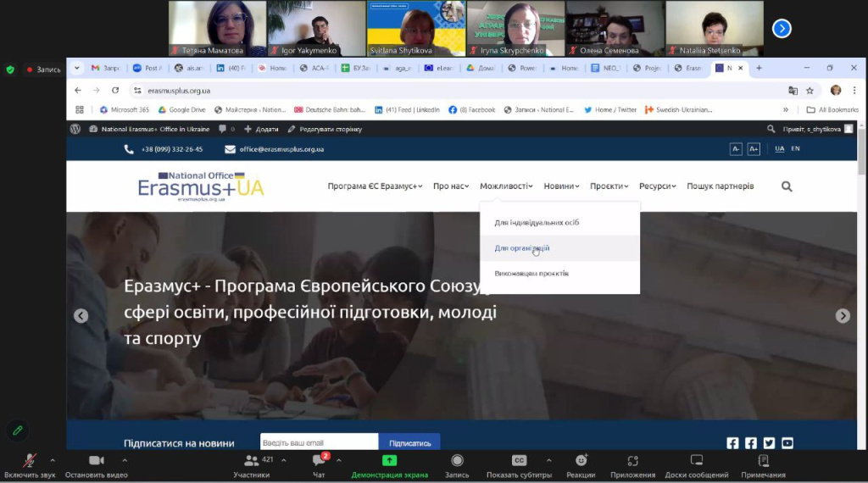Open the Participants panel icon
The width and height of the screenshot is (868, 483).
coord(251,460)
